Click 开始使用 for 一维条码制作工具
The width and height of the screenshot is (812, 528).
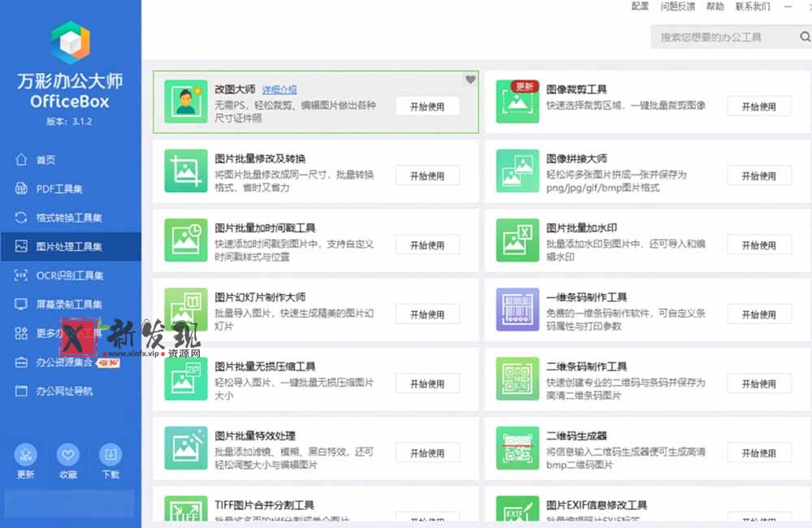coord(758,314)
